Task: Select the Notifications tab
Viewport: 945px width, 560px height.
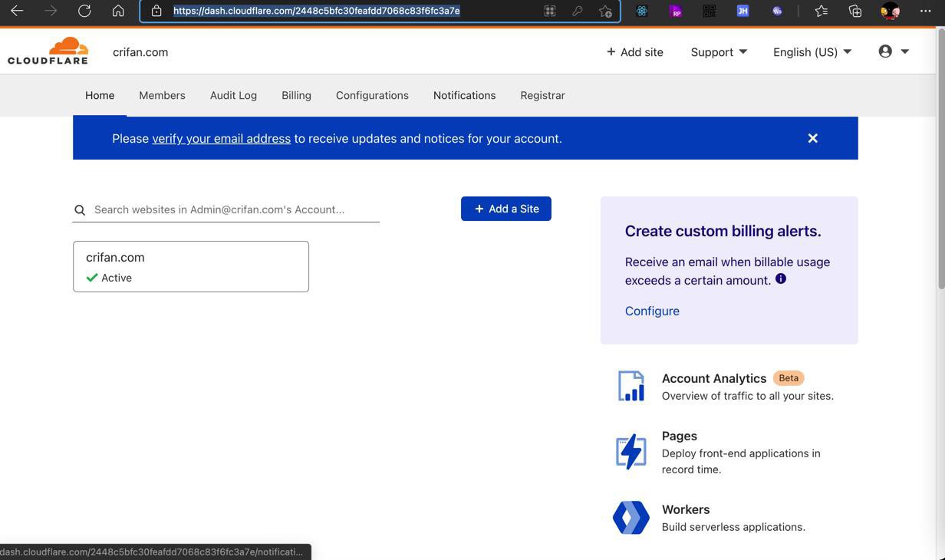Action: pos(464,95)
